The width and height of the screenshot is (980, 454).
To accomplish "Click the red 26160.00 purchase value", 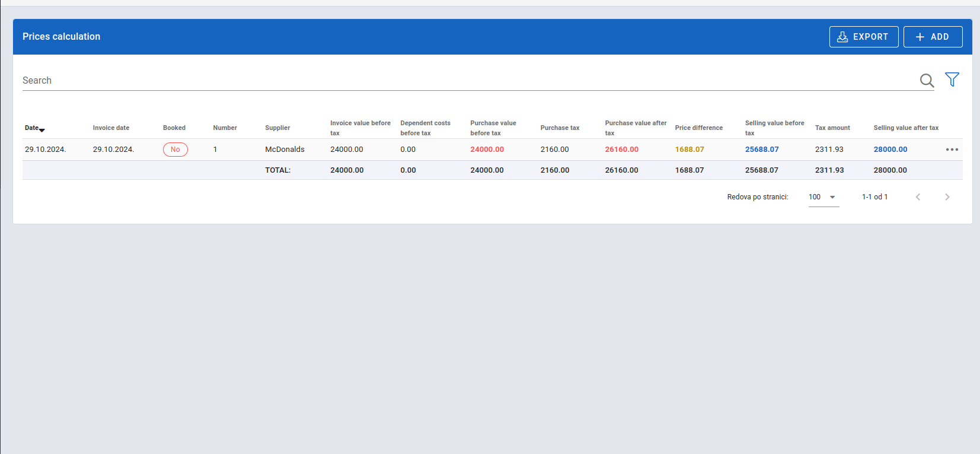I will pyautogui.click(x=622, y=150).
